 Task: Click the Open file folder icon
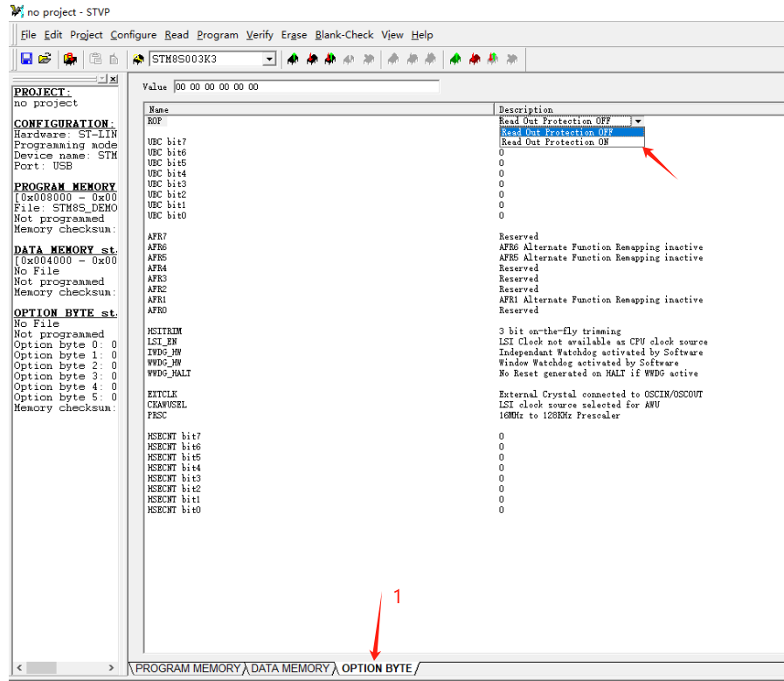(x=45, y=59)
